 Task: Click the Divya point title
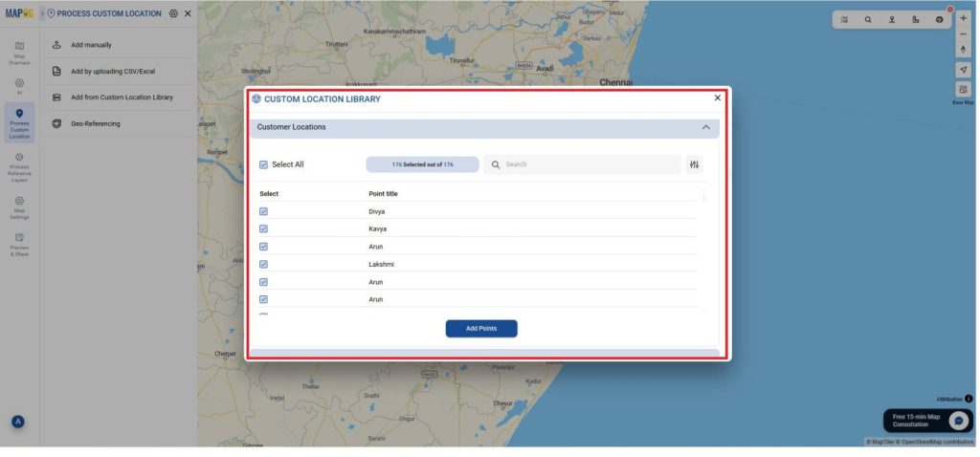pos(377,211)
